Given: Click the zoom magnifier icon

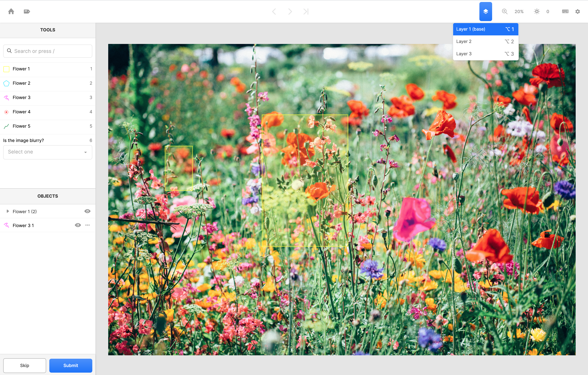Looking at the screenshot, I should click(504, 12).
